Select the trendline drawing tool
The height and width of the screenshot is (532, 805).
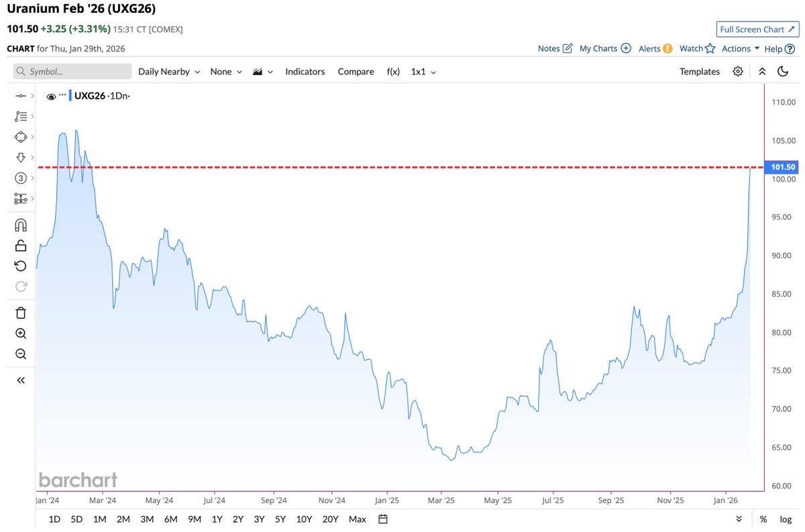[x=20, y=95]
